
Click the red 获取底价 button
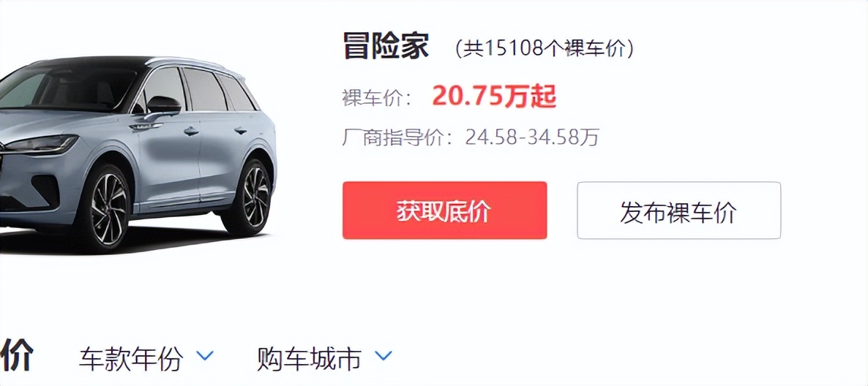444,211
